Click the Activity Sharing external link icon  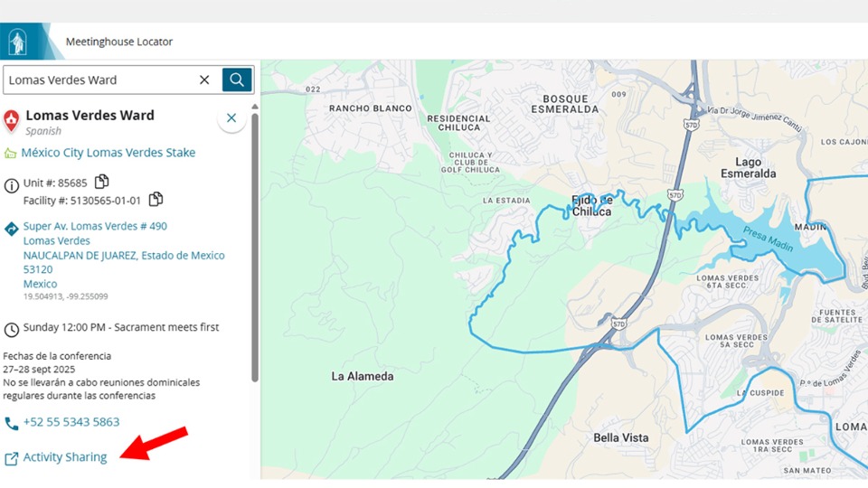point(12,458)
